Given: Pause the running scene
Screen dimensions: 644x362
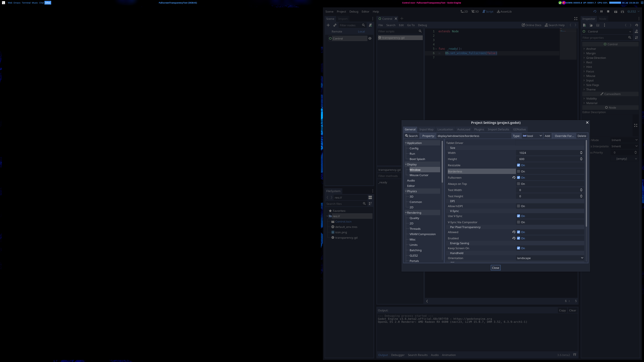Looking at the screenshot, I should 601,12.
